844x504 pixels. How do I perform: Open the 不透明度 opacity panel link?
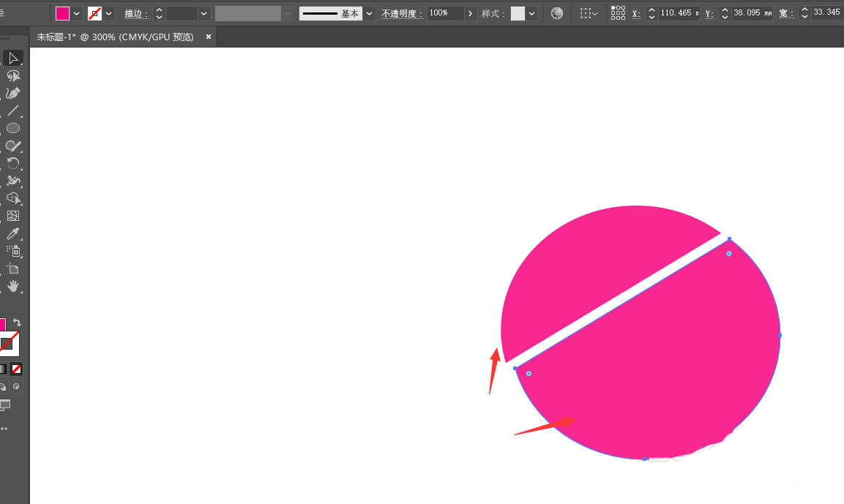(402, 13)
